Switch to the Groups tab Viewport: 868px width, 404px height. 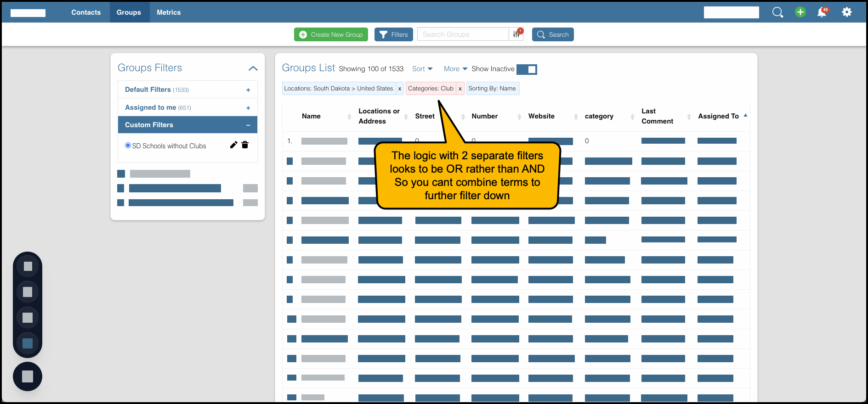click(x=129, y=12)
